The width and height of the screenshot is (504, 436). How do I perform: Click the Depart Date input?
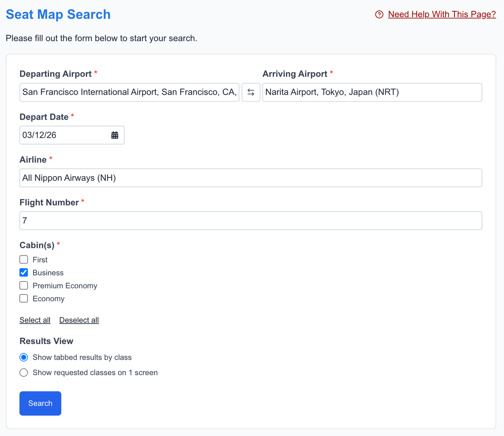tap(63, 135)
